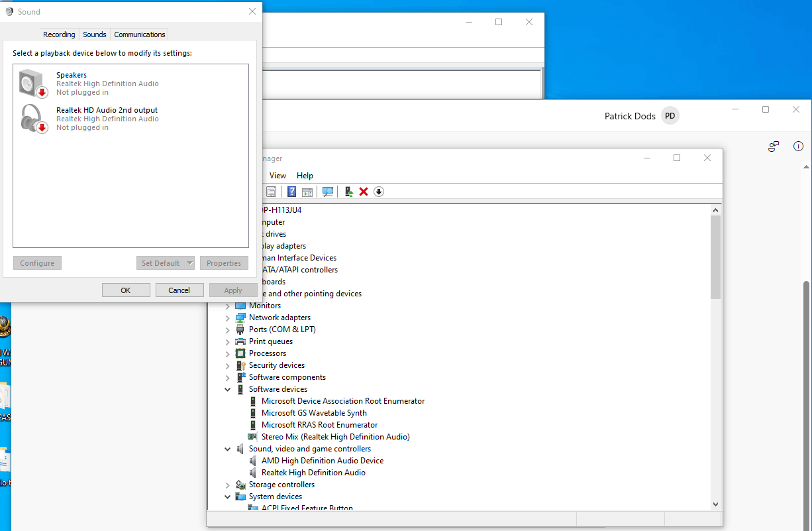The width and height of the screenshot is (812, 531).
Task: Expand the Print queues node
Action: [x=228, y=341]
